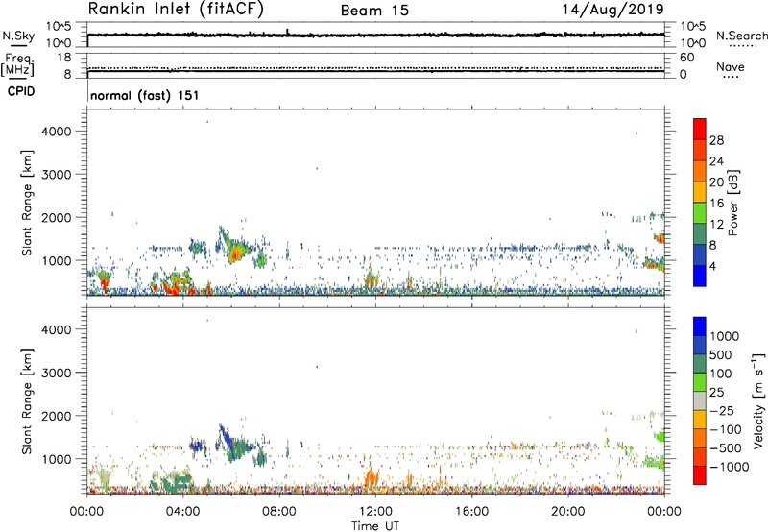768x532 pixels.
Task: Click the '16' power colorbar value
Action: tap(716, 204)
